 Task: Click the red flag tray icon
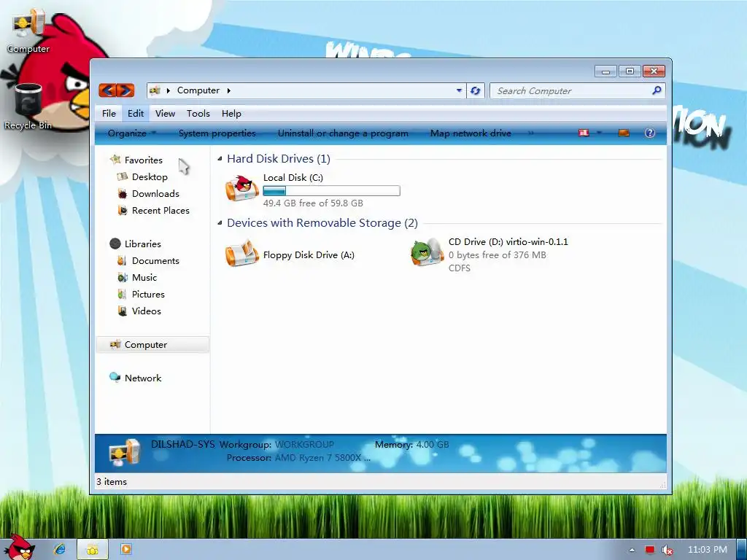pos(650,550)
